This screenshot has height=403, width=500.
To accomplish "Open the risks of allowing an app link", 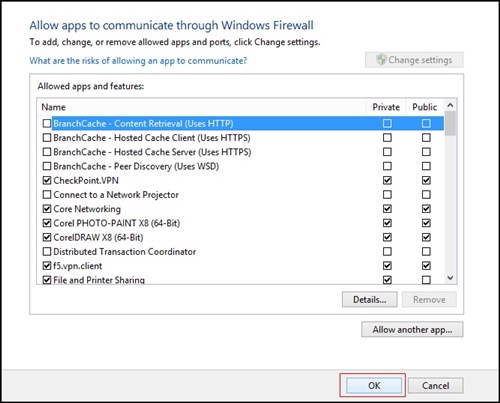I will 138,61.
